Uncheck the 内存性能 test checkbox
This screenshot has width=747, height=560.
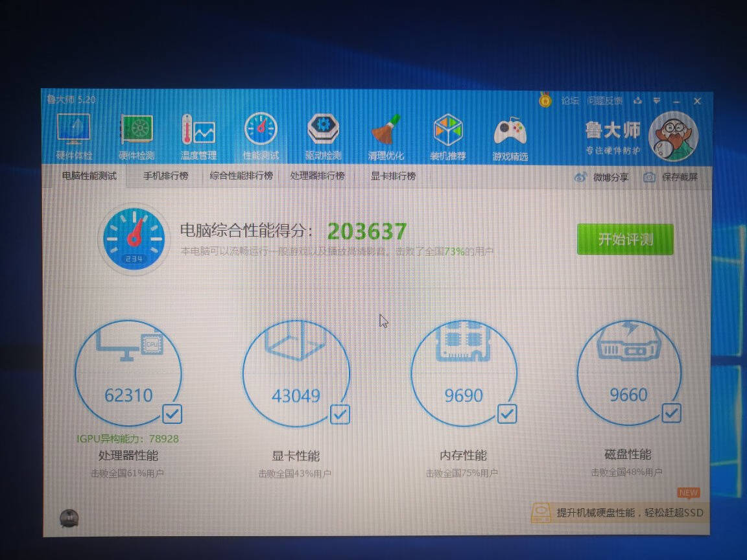[x=507, y=414]
